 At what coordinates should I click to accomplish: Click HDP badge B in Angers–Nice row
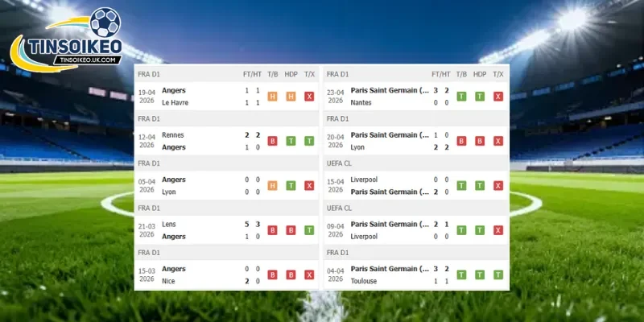291,275
